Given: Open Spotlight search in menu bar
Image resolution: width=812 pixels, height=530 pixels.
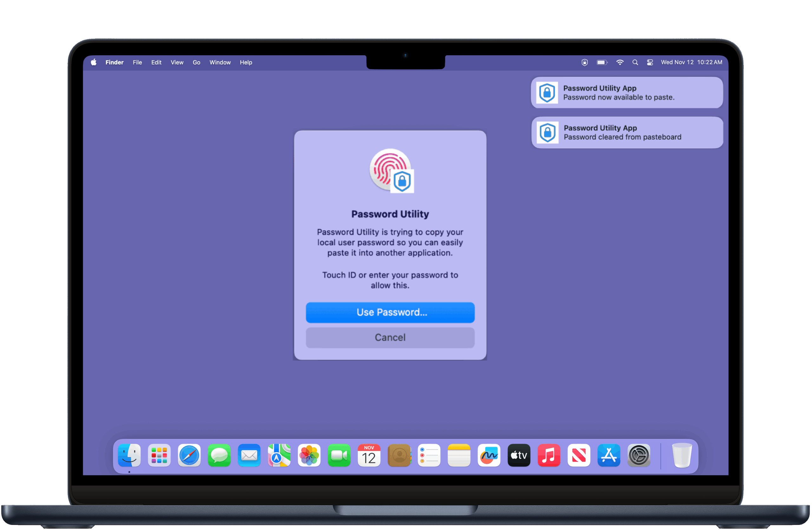Looking at the screenshot, I should coord(635,63).
